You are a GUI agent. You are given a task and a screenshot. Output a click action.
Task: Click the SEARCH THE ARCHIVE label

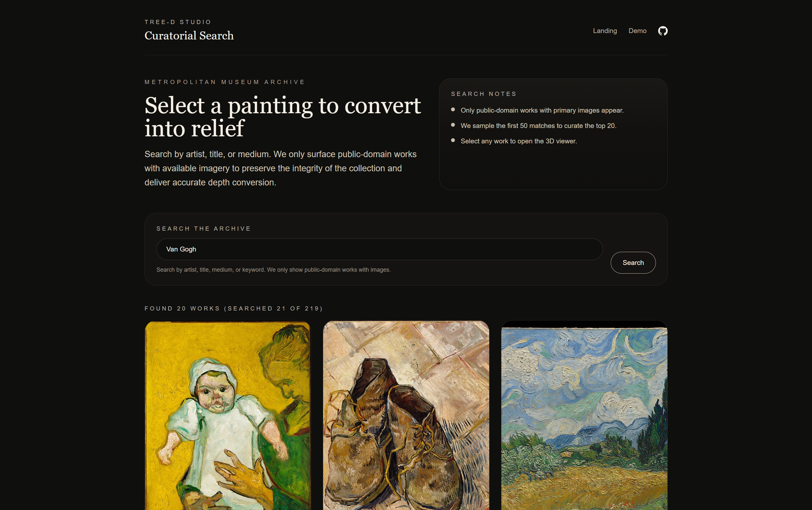point(204,229)
